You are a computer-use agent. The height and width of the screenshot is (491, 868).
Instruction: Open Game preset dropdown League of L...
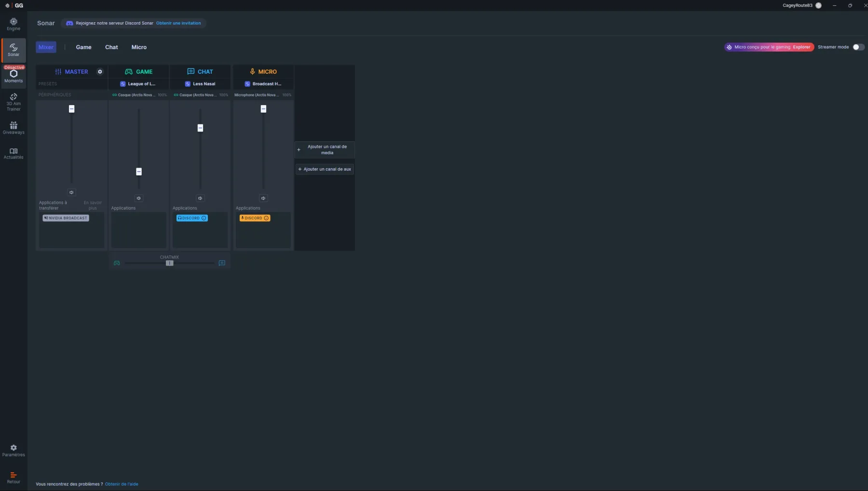138,84
